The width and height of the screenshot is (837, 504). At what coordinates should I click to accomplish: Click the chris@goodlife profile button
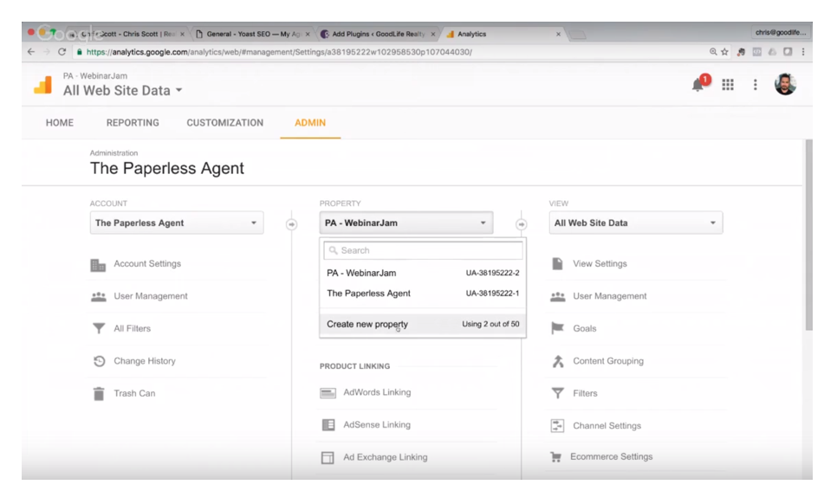(781, 32)
